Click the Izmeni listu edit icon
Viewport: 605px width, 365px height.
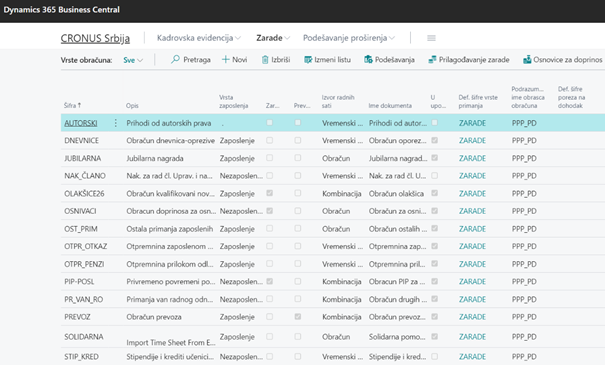(308, 59)
